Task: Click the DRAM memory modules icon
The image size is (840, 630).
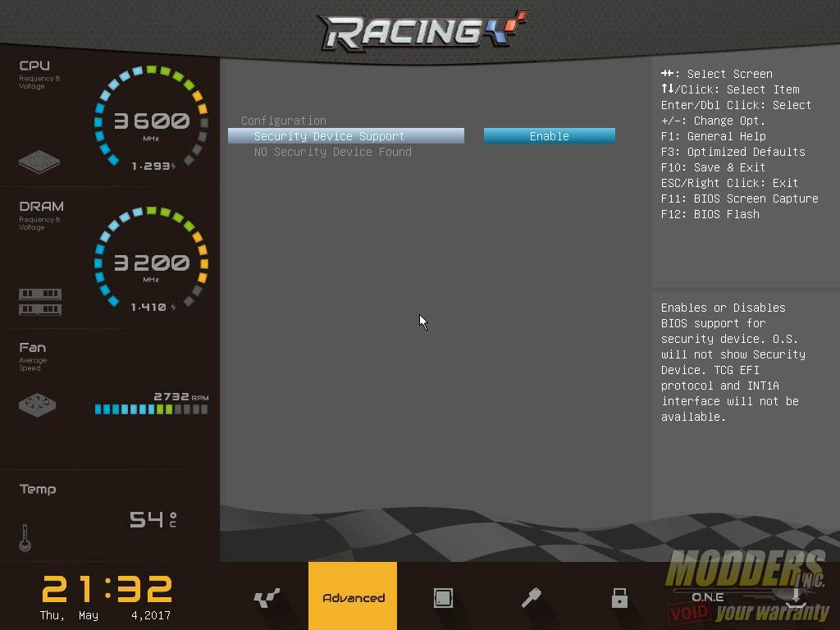Action: (40, 302)
